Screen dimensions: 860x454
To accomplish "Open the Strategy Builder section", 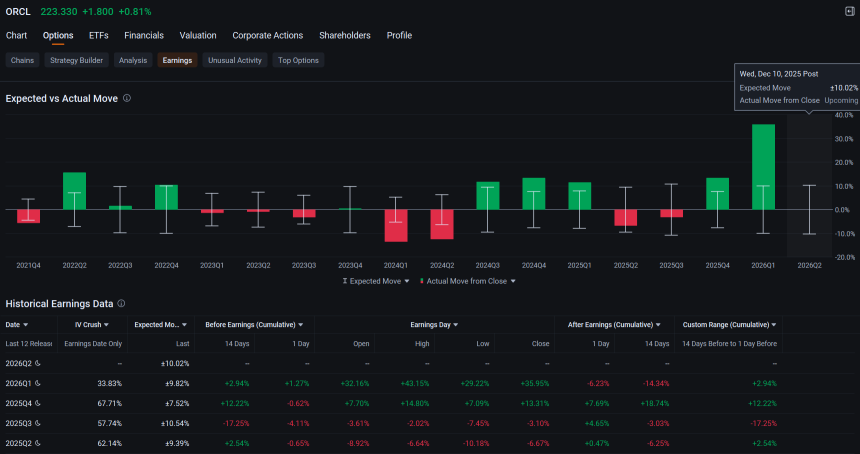I will pos(76,60).
